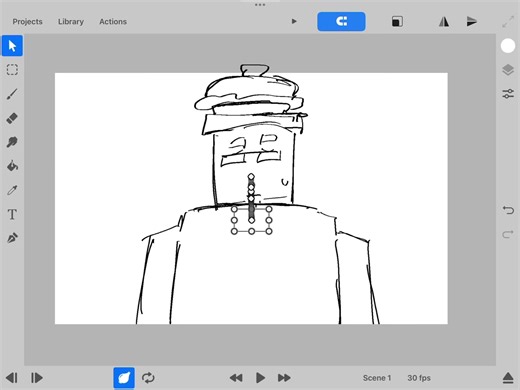Step back to the previous frame
Viewport: 520px width, 390px height.
pyautogui.click(x=12, y=378)
